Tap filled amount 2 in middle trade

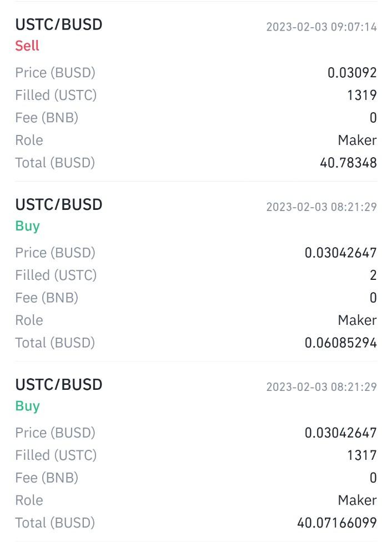click(373, 275)
